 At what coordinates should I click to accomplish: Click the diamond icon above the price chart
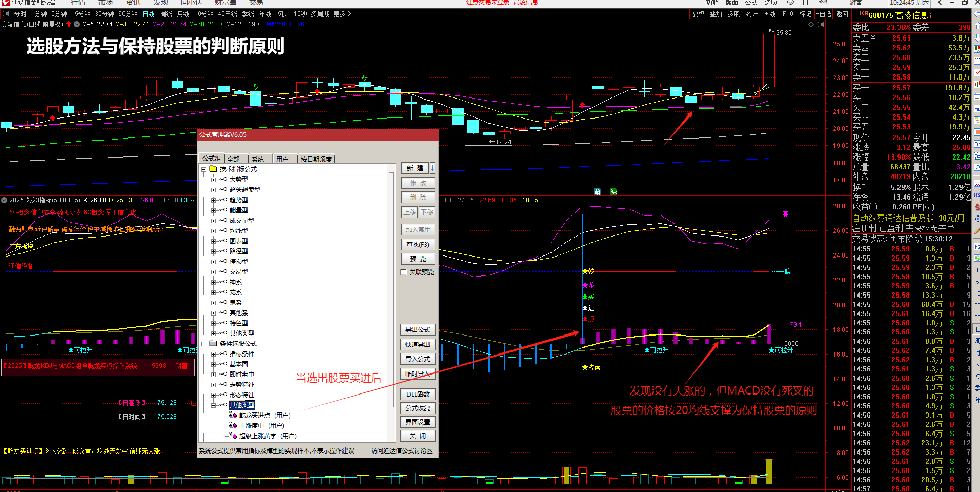[811, 24]
